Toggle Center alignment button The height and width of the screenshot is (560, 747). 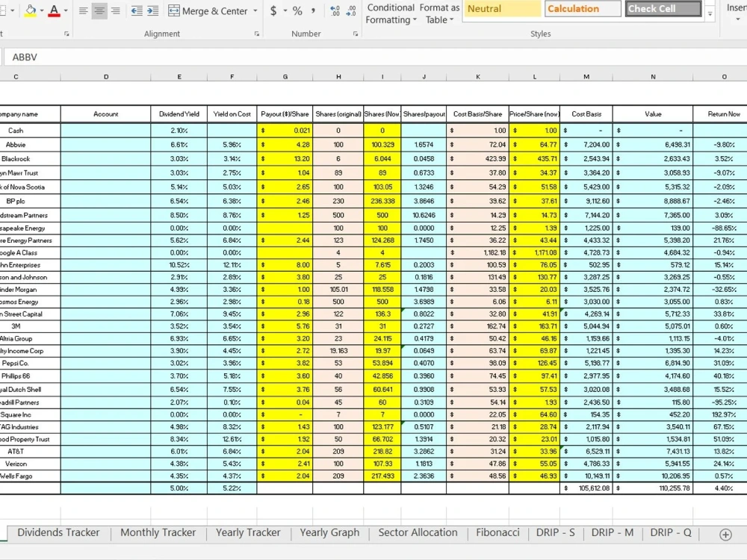coord(99,10)
